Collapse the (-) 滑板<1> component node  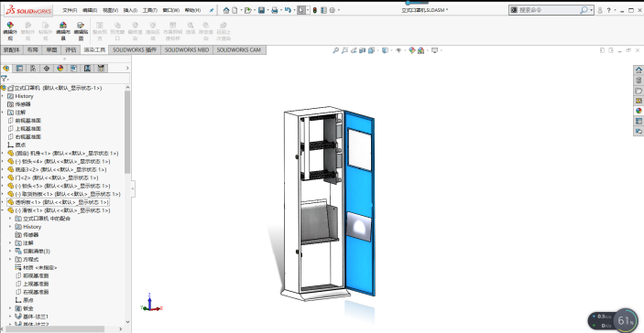[x=3, y=210]
